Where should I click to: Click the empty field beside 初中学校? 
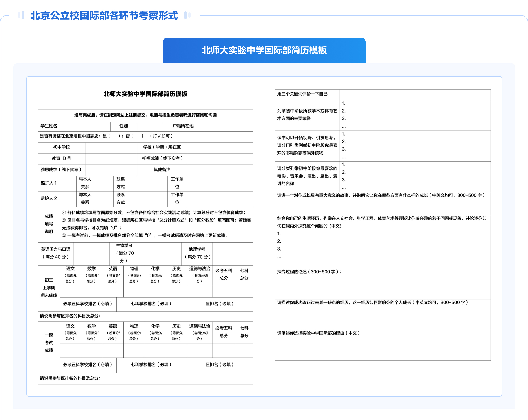111,148
